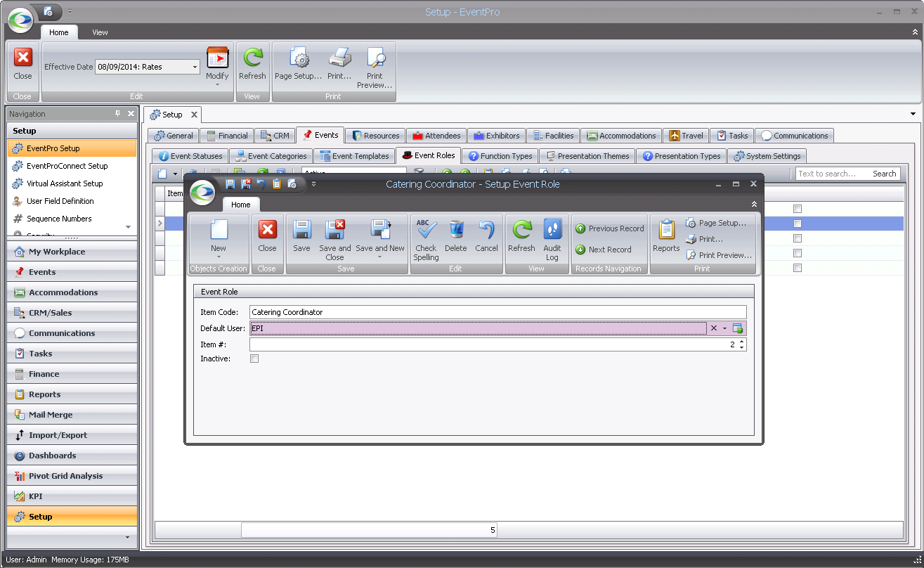The image size is (924, 568).
Task: Tick the fourth row's grid checkbox
Action: [x=797, y=253]
